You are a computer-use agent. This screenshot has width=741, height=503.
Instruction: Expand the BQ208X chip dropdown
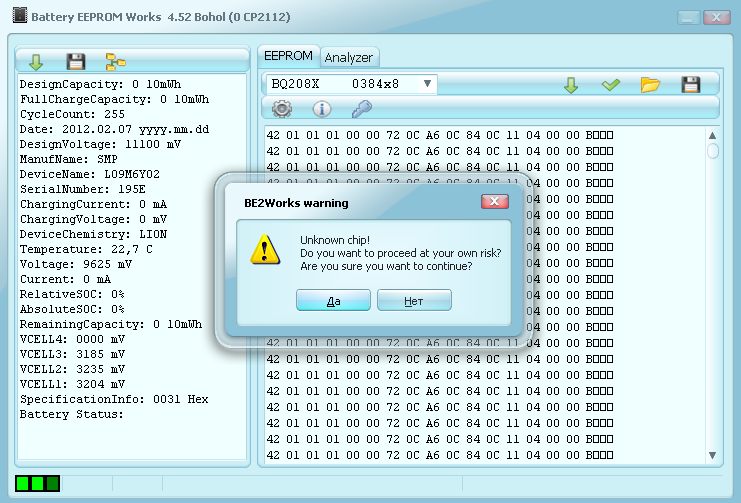(427, 85)
